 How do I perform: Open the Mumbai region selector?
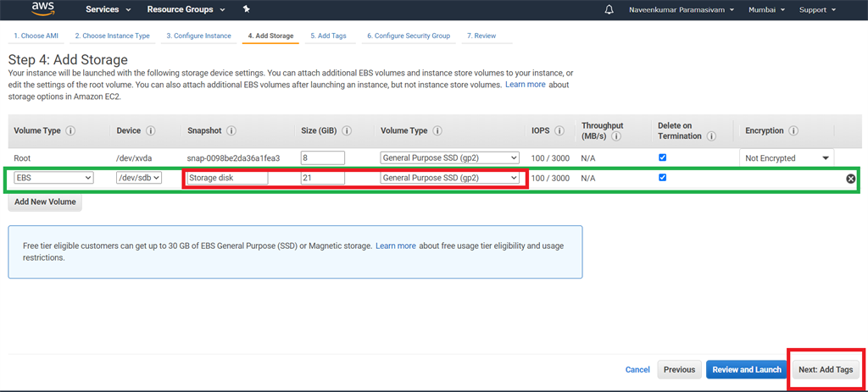pyautogui.click(x=766, y=9)
